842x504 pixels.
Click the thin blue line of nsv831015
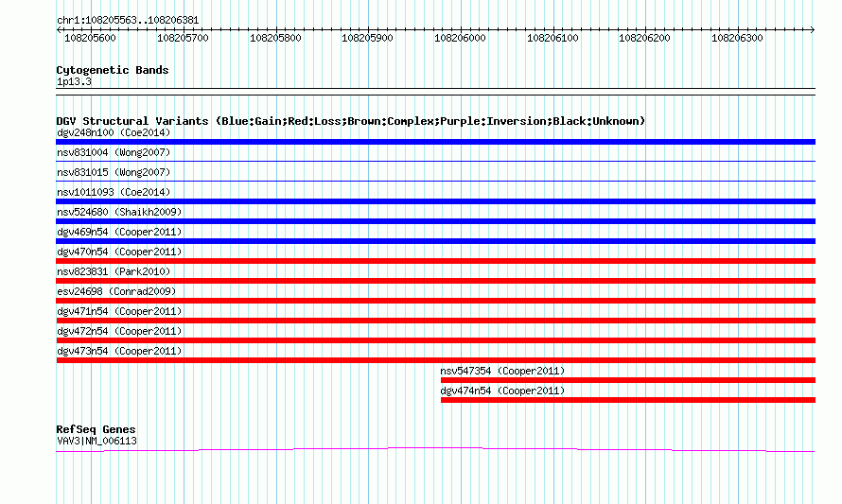tap(435, 181)
